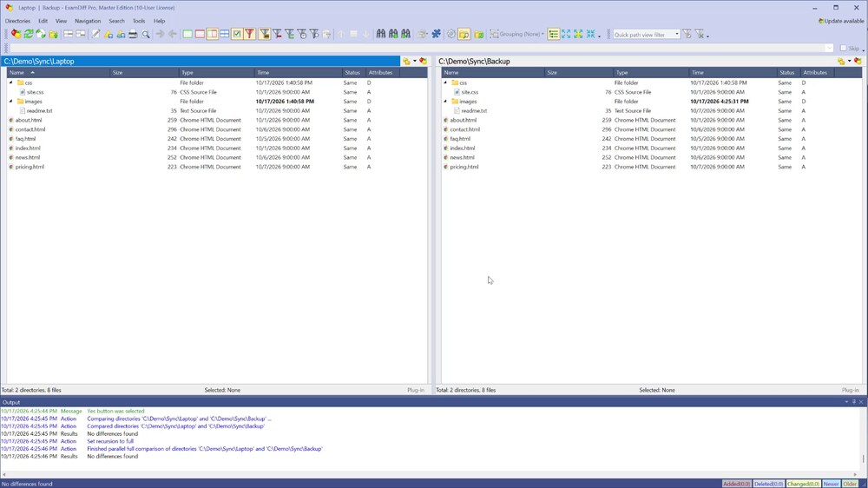
Task: Click the Swap directories recycle-arrows icon
Action: pyautogui.click(x=41, y=35)
